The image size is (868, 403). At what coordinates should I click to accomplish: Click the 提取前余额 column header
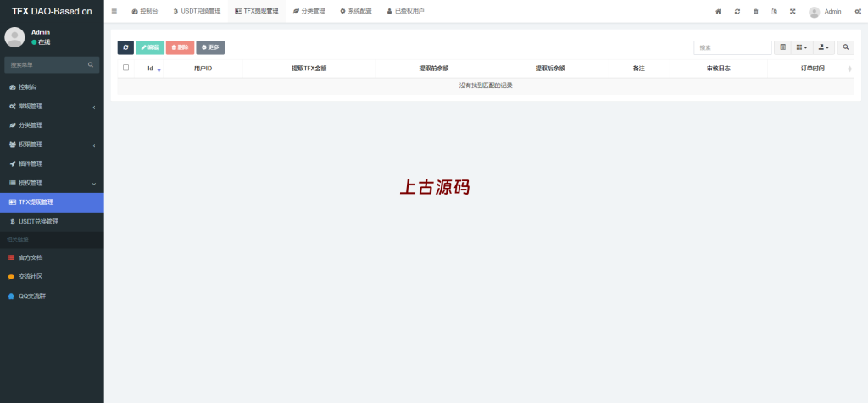click(x=433, y=69)
